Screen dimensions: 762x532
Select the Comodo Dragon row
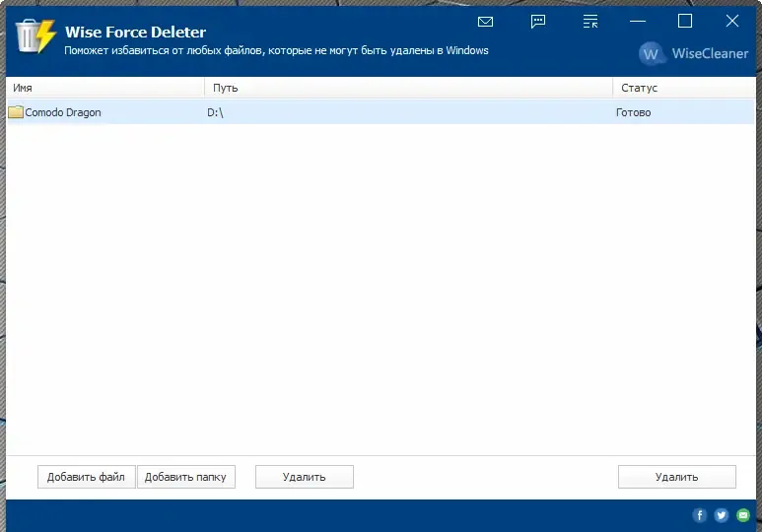[381, 112]
